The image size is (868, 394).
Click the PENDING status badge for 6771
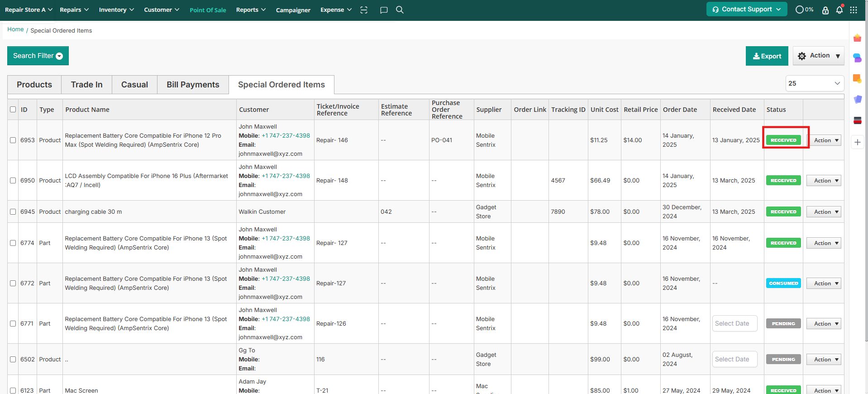click(783, 324)
